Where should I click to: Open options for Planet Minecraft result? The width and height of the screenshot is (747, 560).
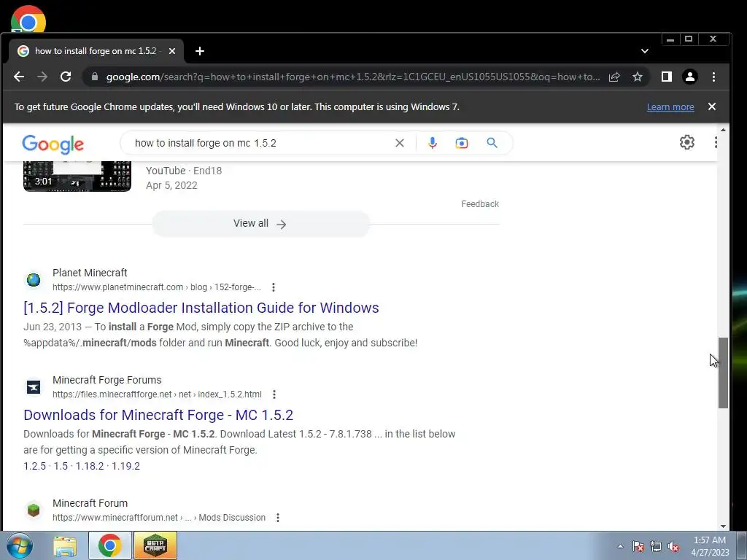point(274,287)
